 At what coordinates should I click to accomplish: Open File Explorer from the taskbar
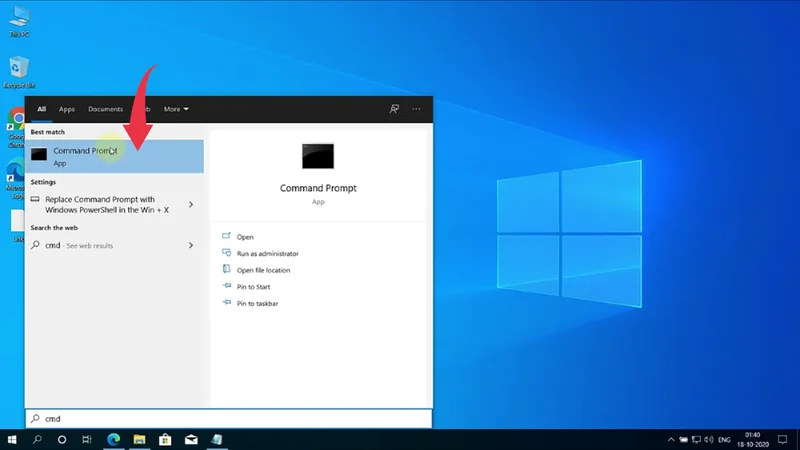click(x=140, y=440)
